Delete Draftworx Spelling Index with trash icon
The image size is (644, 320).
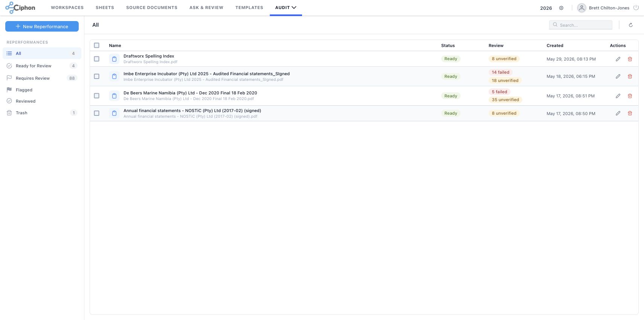pos(630,59)
